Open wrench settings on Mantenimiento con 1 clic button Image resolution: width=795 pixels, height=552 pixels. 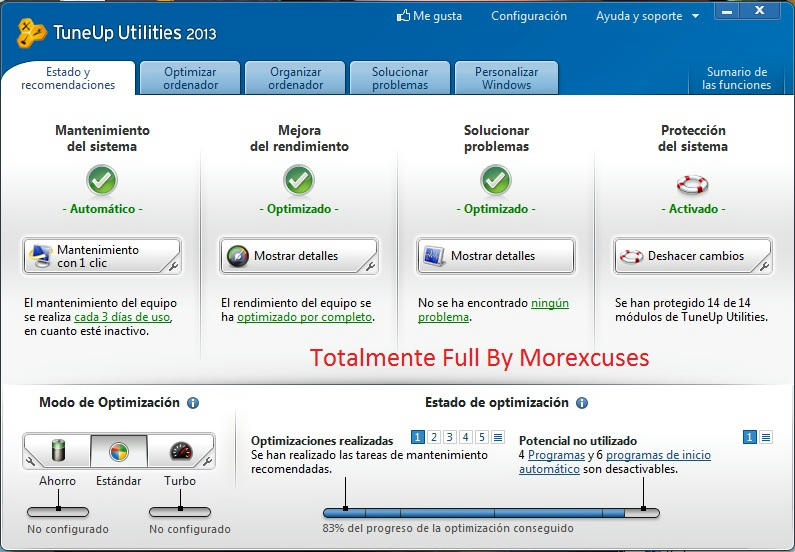173,266
